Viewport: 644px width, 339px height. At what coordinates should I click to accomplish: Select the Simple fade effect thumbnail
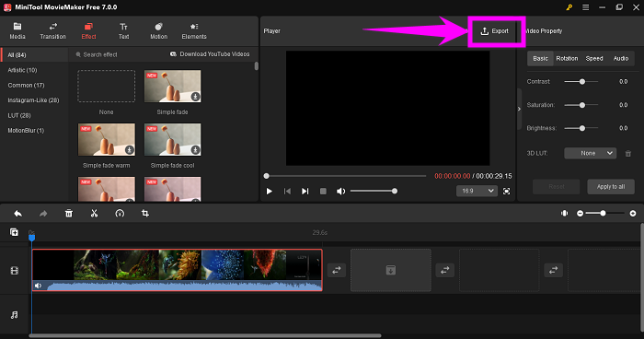tap(173, 86)
